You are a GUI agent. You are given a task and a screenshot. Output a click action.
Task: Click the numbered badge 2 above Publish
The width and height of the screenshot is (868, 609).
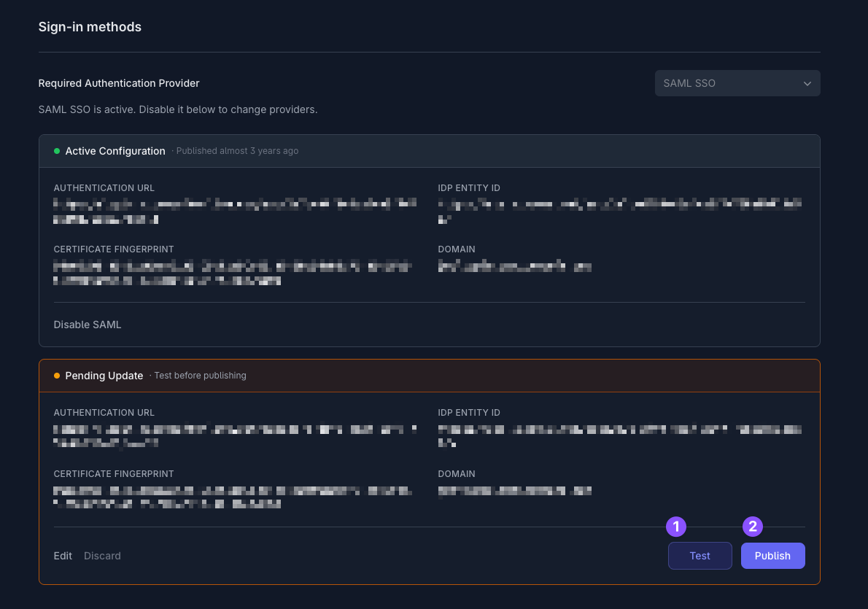coord(752,526)
